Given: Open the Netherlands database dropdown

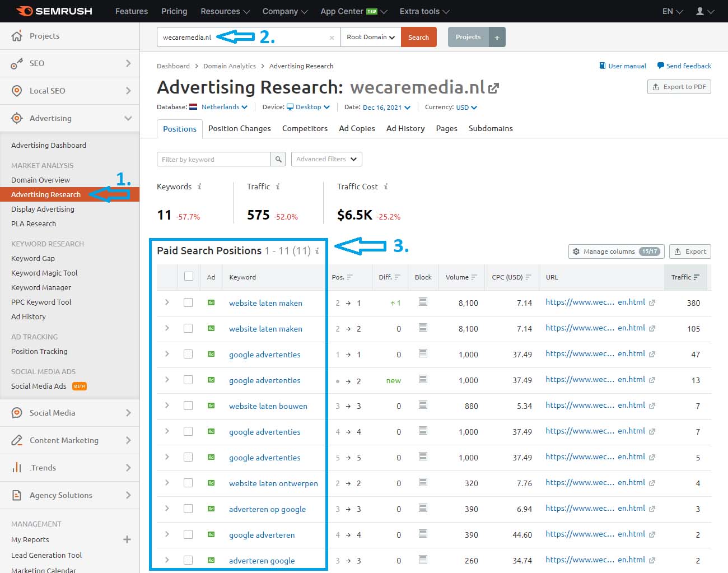Looking at the screenshot, I should 224,107.
